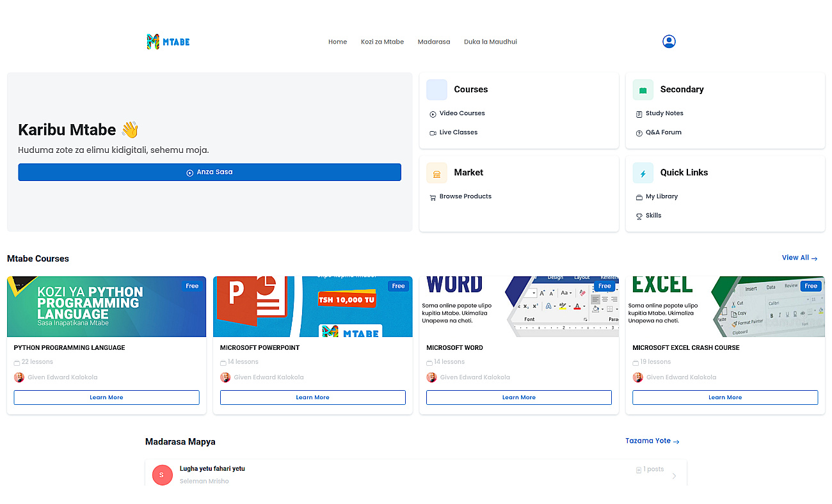Click the My Library icon

(x=639, y=197)
